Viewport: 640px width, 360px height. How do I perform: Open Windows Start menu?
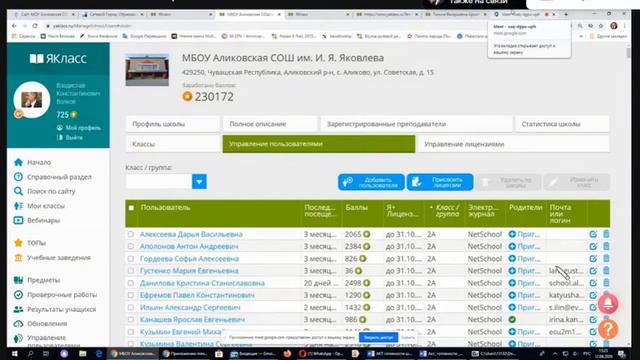pos(15,353)
